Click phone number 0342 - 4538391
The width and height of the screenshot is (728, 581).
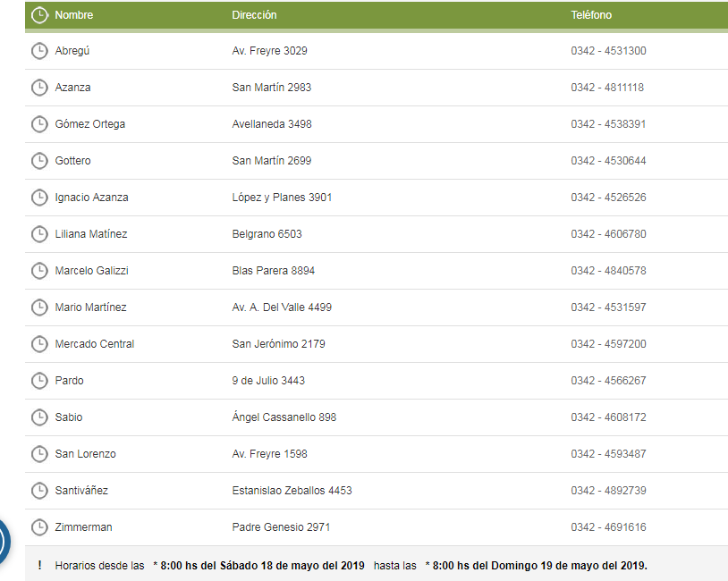point(608,124)
